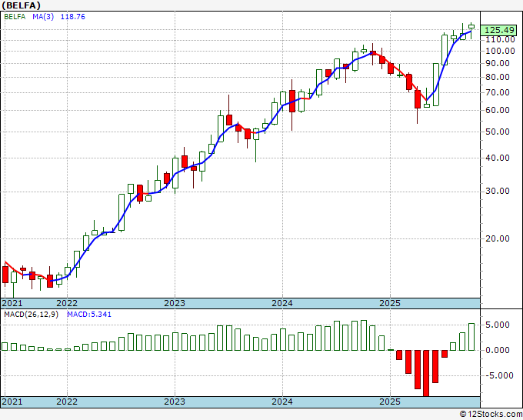Image resolution: width=523 pixels, height=420 pixels.
Task: Click 2025 on the MACD time axis
Action: click(x=390, y=402)
